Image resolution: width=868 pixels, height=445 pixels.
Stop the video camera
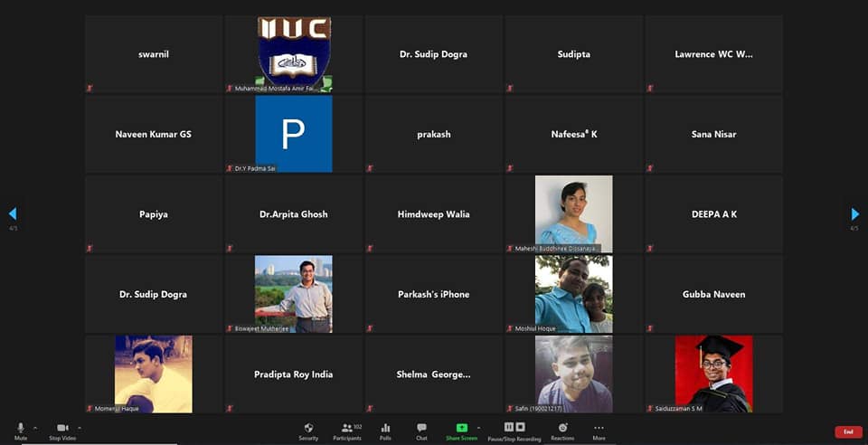62,429
